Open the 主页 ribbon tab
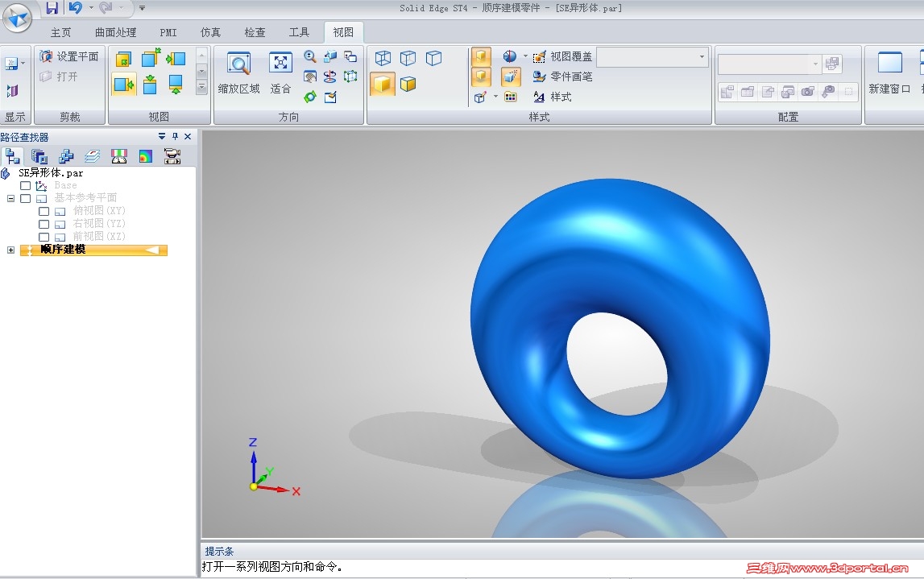924x579 pixels. click(60, 32)
